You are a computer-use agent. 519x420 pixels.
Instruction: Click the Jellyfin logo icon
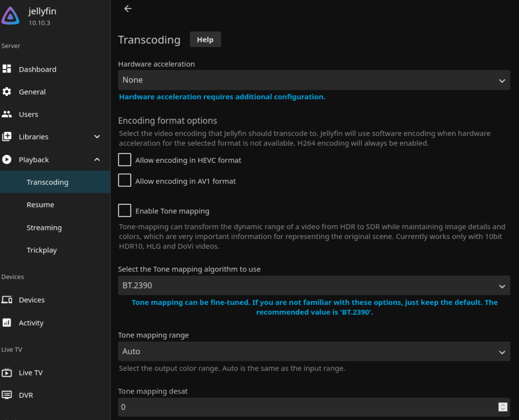(10, 16)
